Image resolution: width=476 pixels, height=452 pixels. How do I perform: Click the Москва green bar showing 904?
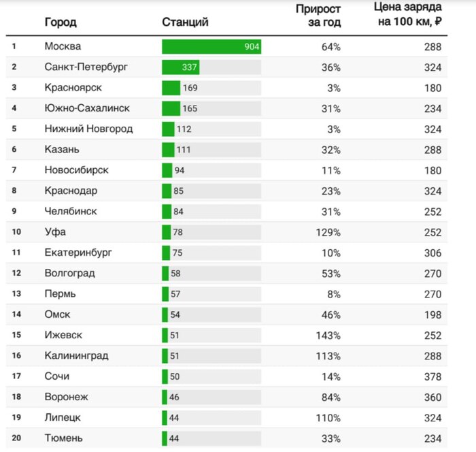[211, 47]
